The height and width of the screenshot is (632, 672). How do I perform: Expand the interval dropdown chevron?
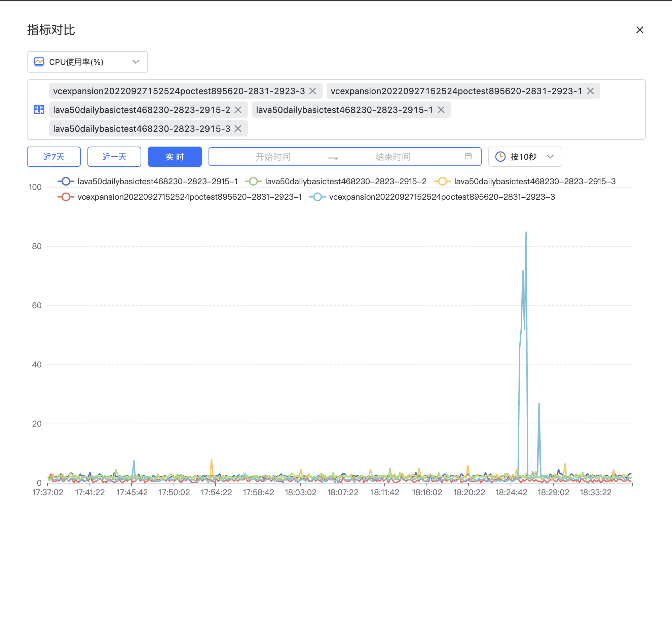click(550, 157)
